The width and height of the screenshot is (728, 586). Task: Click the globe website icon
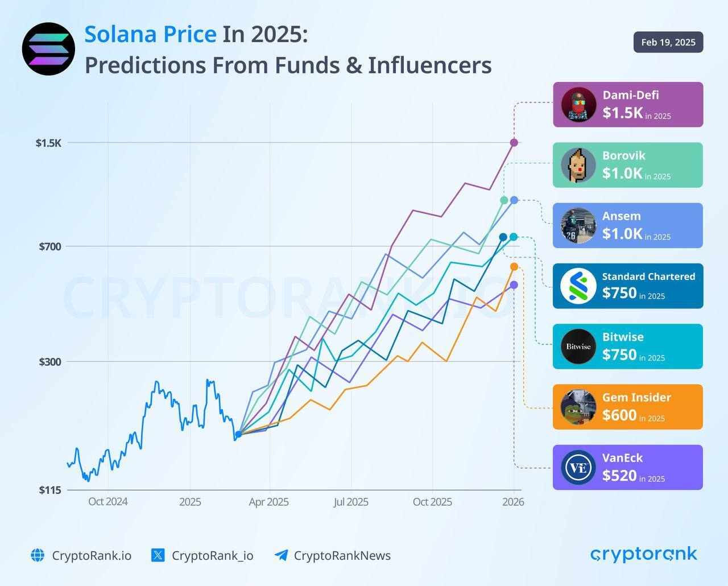coord(38,555)
